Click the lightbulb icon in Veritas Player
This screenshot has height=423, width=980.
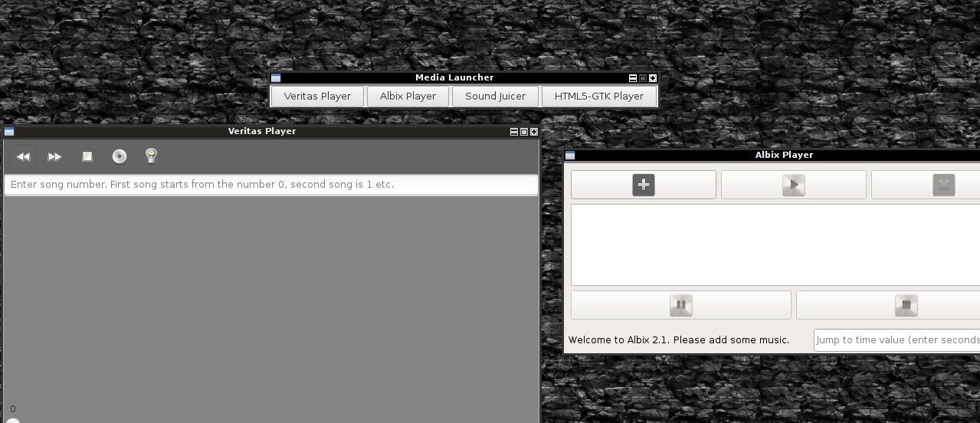(152, 156)
